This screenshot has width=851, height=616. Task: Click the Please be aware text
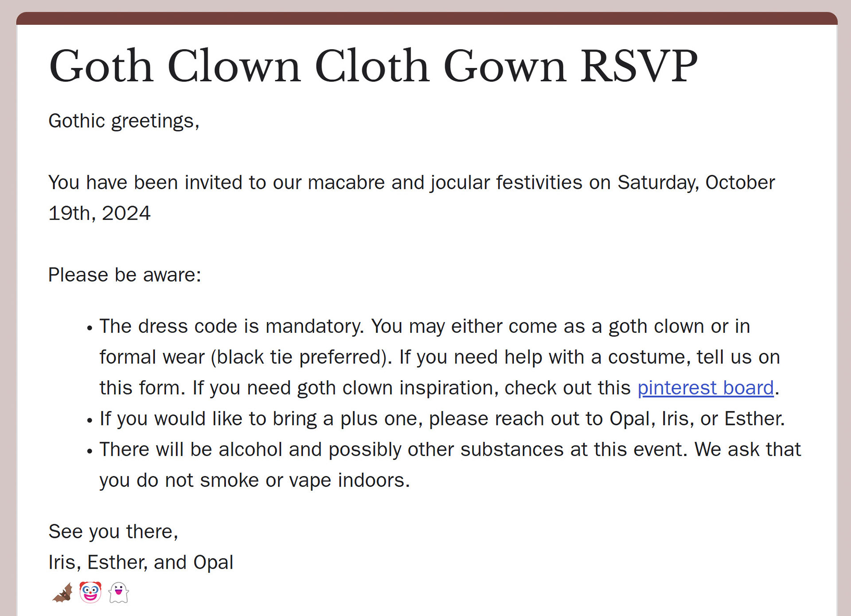pos(125,275)
